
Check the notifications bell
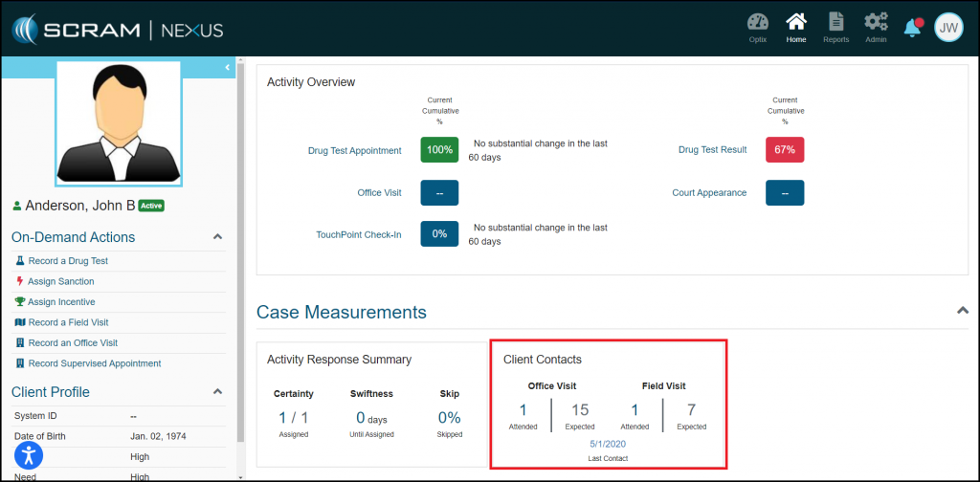pos(913,28)
